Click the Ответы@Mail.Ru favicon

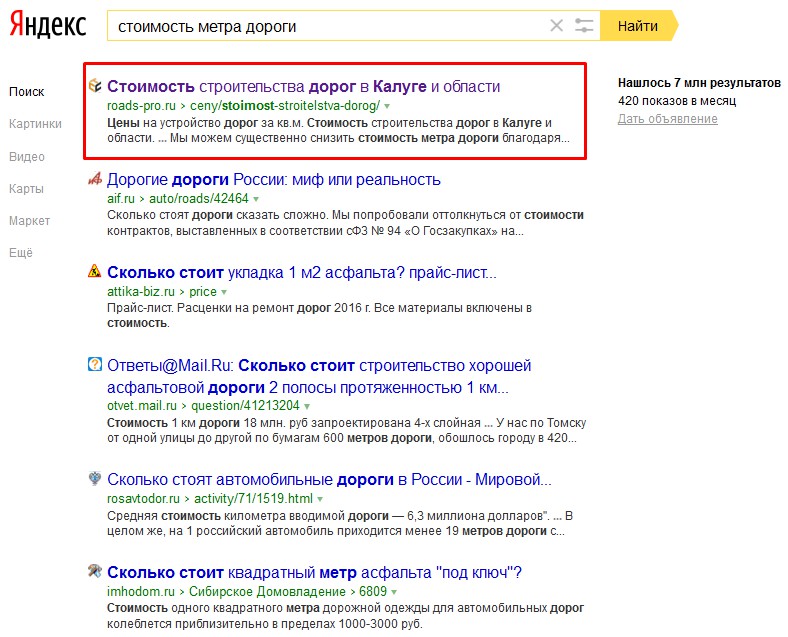point(95,364)
